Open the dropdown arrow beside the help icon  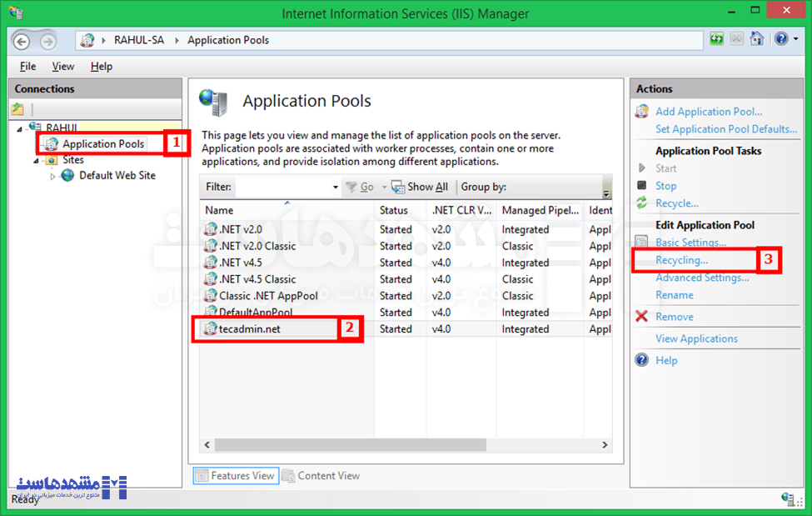point(796,39)
